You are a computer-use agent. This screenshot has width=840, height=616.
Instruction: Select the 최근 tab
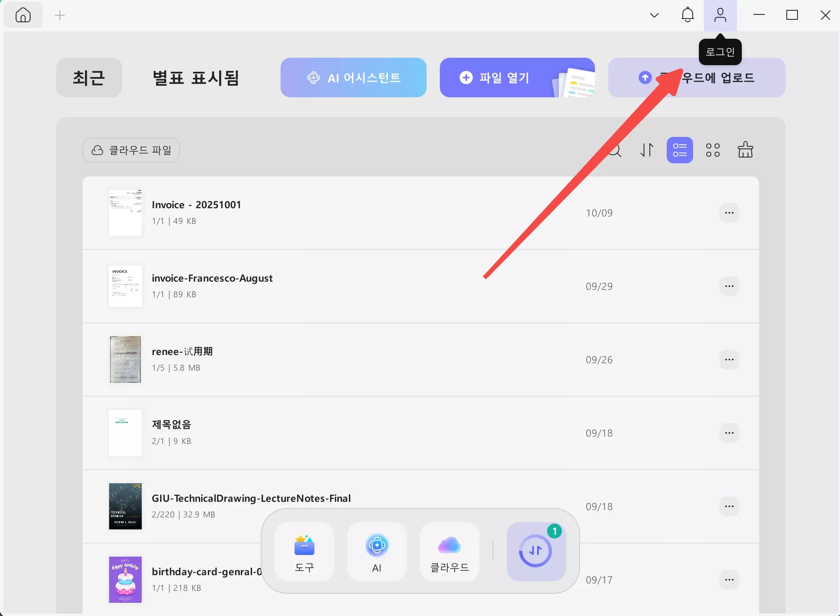point(89,78)
